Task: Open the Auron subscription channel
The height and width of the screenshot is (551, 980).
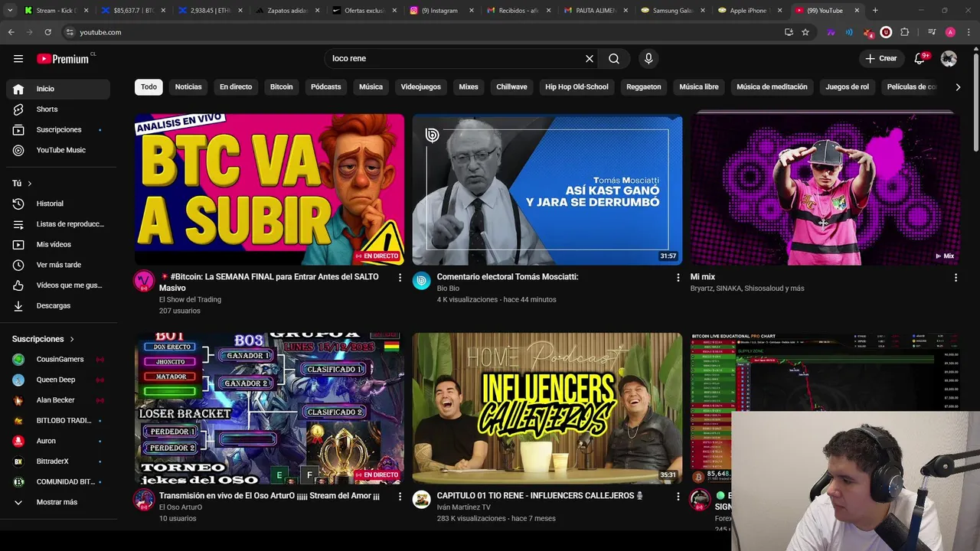Action: coord(58,441)
